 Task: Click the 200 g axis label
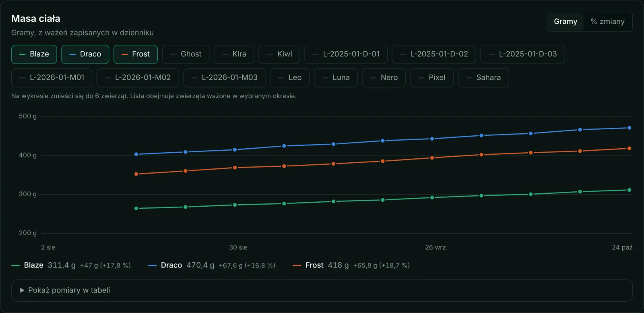point(28,233)
